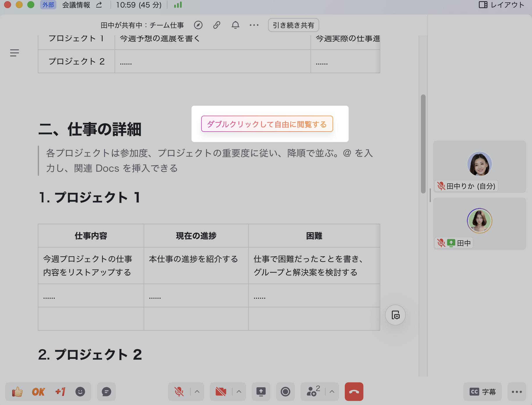The height and width of the screenshot is (405, 532).
Task: Open the emoji reaction picker
Action: click(x=80, y=392)
